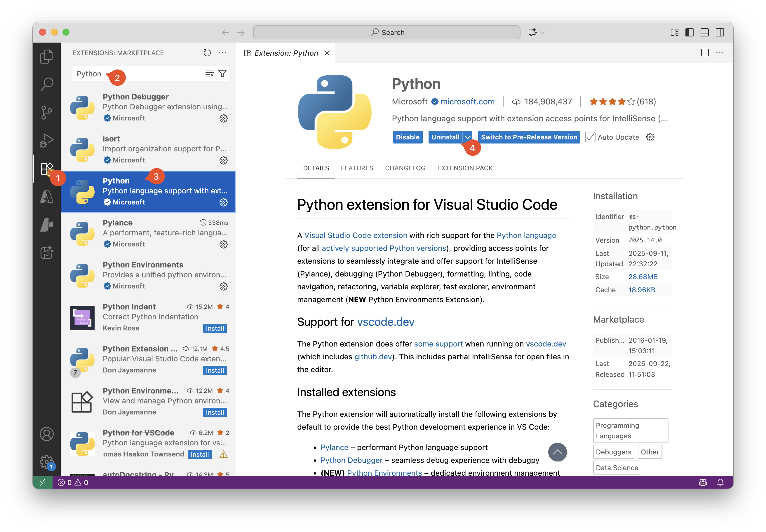Click the notifications bell in status bar
766x532 pixels.
[720, 482]
